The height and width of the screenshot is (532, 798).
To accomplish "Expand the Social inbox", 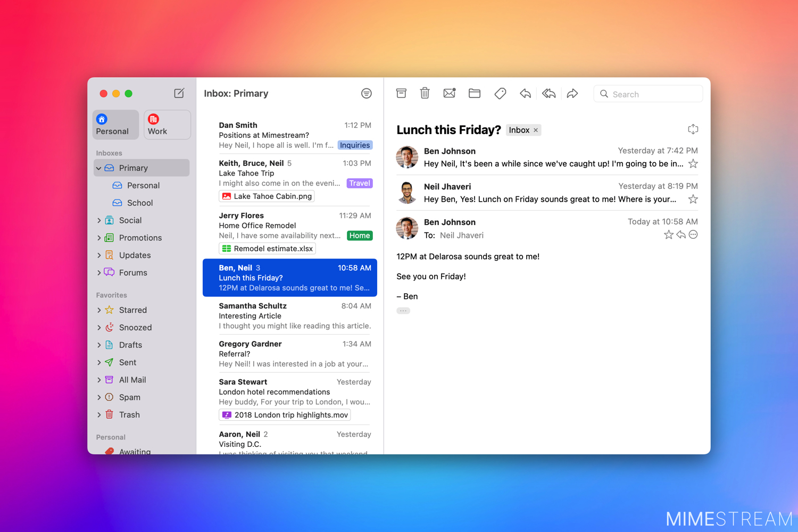I will tap(99, 220).
